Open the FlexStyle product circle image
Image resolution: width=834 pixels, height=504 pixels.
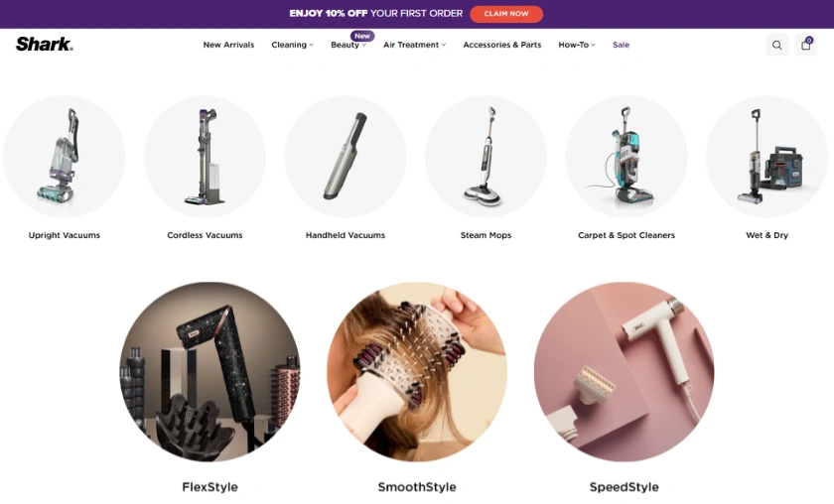(209, 372)
